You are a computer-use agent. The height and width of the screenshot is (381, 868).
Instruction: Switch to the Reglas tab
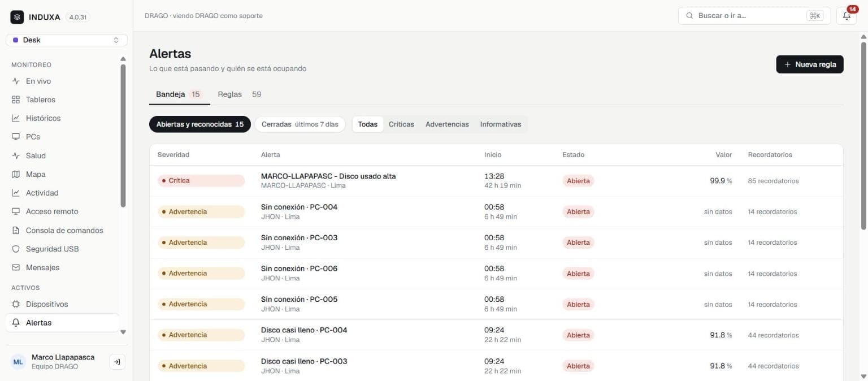[240, 94]
